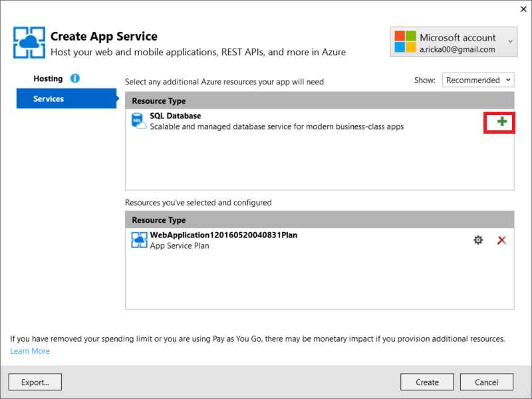Click the Cancel button

click(487, 382)
